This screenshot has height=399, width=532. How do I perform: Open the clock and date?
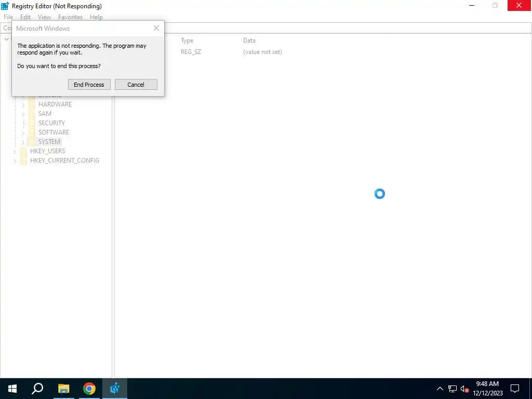488,389
